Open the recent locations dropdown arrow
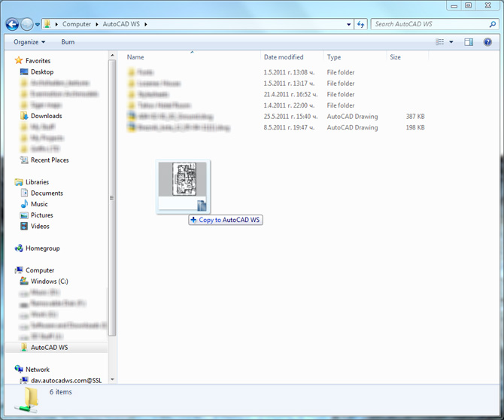This screenshot has width=504, height=420. click(38, 24)
